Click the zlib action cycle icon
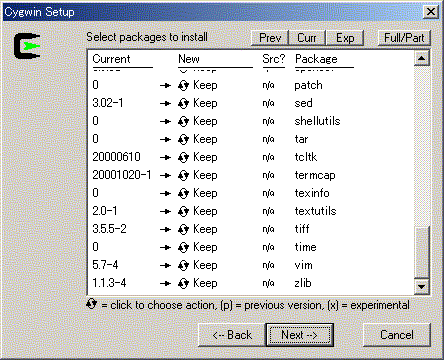 (x=183, y=284)
